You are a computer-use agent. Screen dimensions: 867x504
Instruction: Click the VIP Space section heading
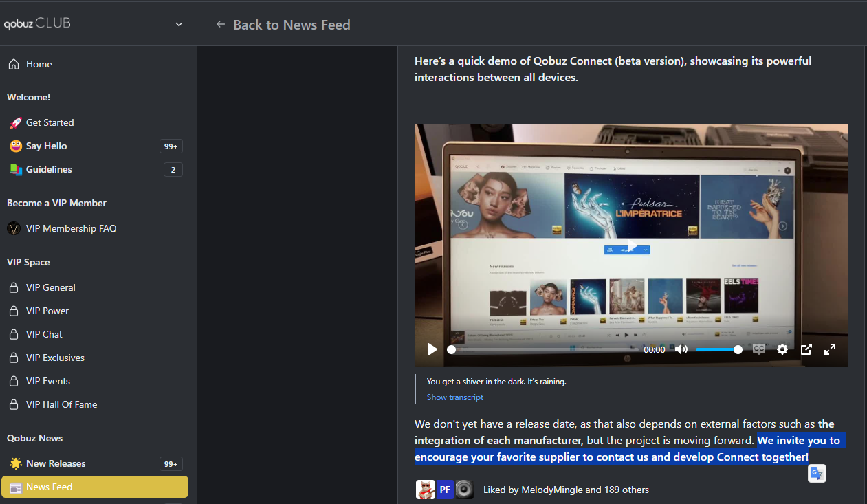[28, 262]
